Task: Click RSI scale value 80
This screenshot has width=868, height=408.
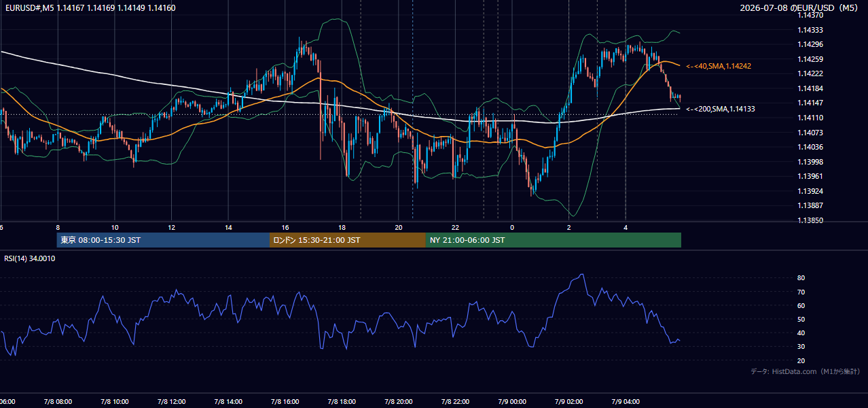Action: [x=801, y=278]
